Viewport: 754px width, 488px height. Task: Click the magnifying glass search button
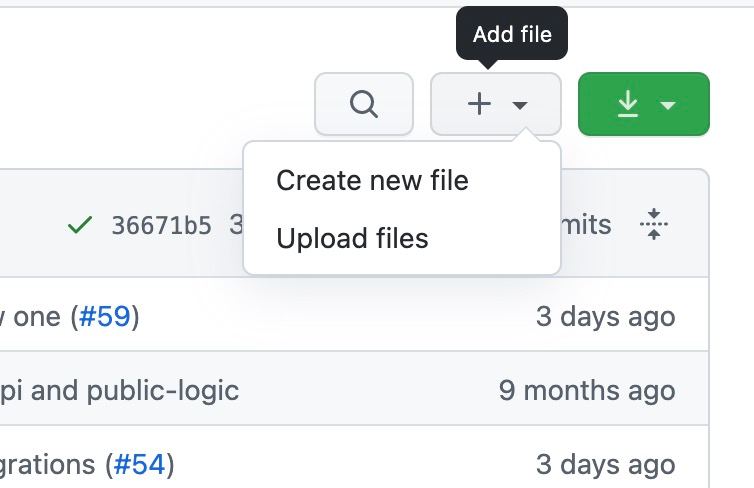click(x=364, y=104)
